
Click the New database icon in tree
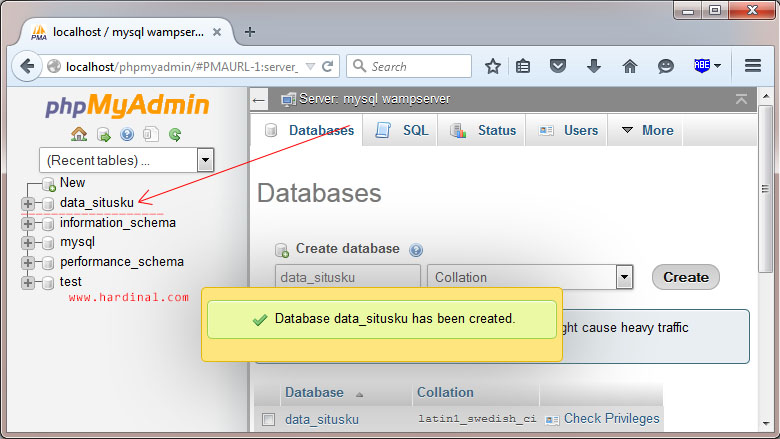pyautogui.click(x=49, y=184)
